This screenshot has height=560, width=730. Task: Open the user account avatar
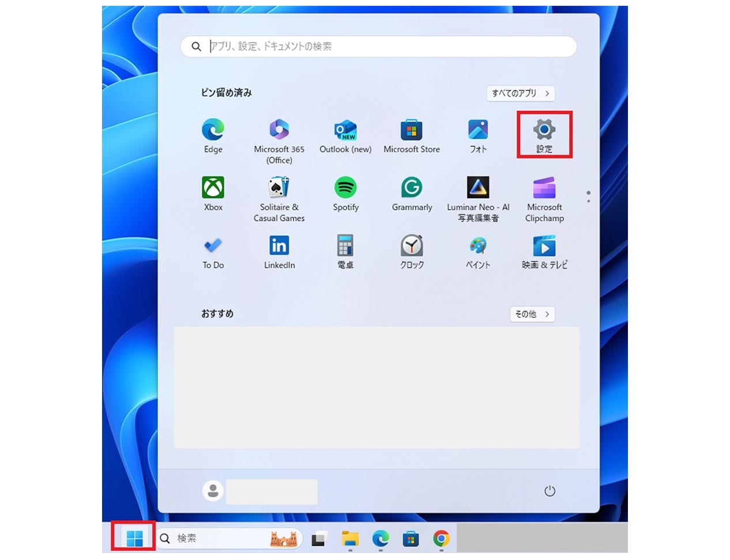[x=213, y=491]
